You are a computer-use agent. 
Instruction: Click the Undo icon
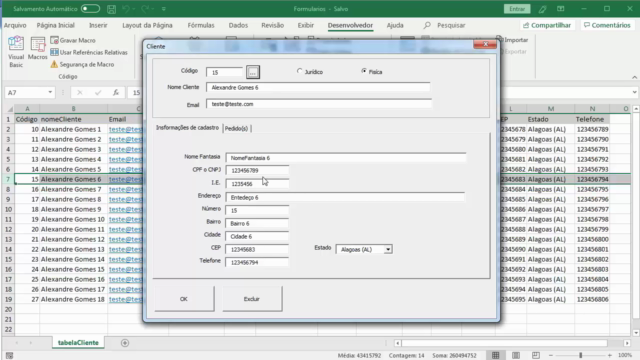[126, 9]
